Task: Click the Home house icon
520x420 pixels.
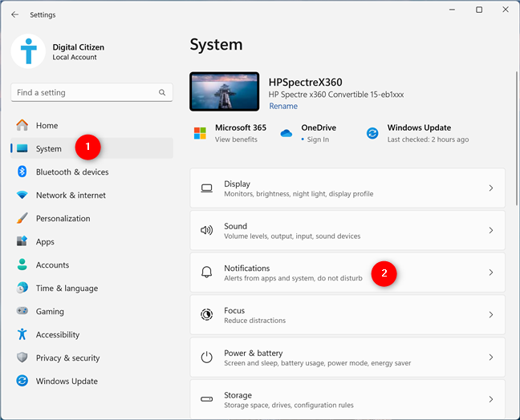Action: [22, 125]
